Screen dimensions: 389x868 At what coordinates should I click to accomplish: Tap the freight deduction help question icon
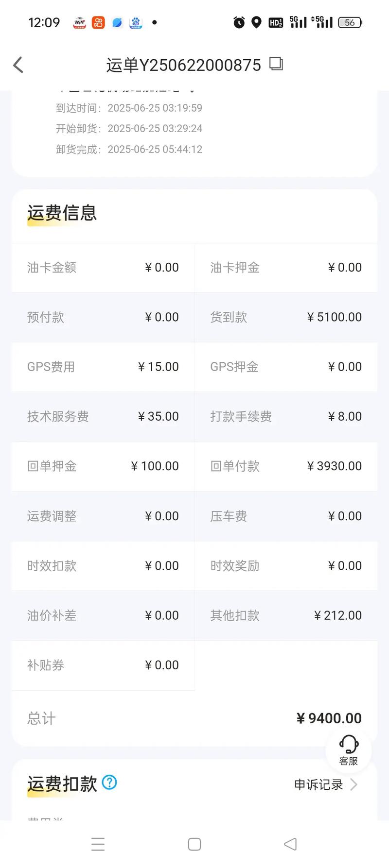pos(109,783)
